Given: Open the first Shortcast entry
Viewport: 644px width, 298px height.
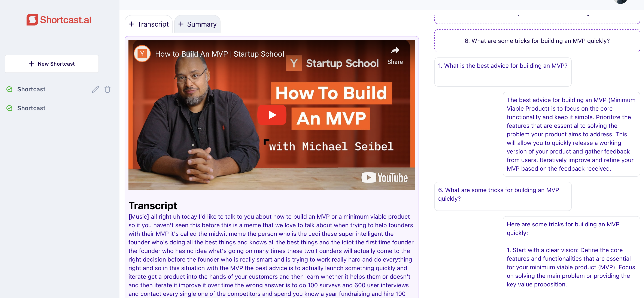Looking at the screenshot, I should [x=31, y=89].
